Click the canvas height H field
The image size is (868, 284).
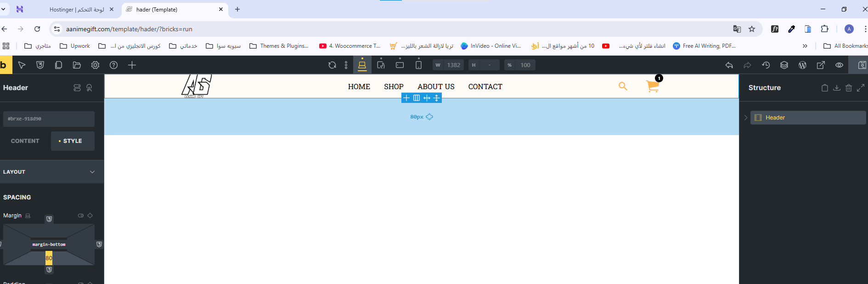point(484,65)
